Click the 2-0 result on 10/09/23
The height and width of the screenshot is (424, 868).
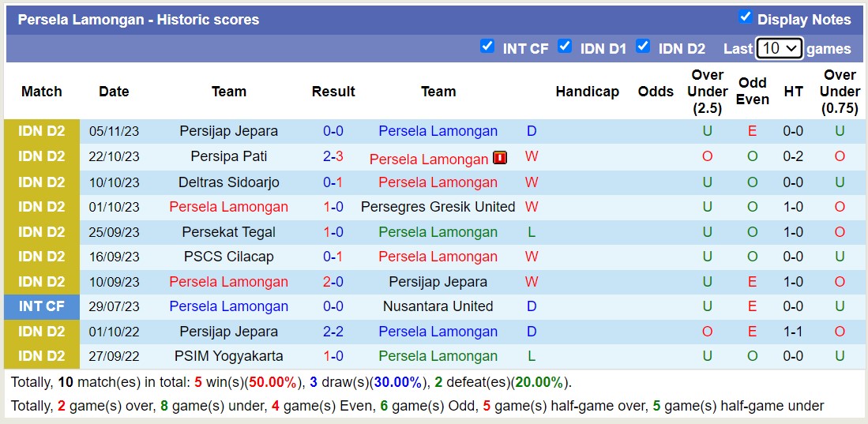333,282
